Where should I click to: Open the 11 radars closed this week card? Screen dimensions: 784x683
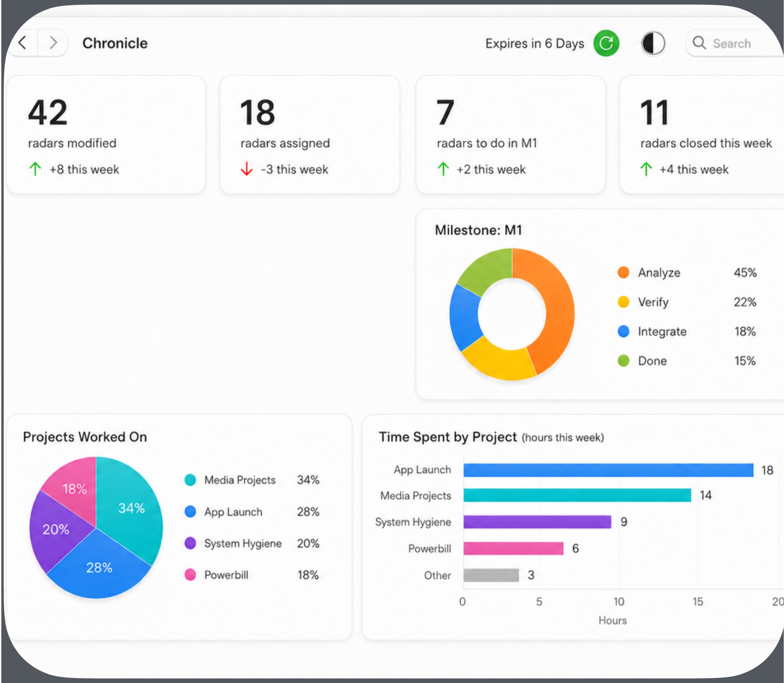(x=702, y=134)
